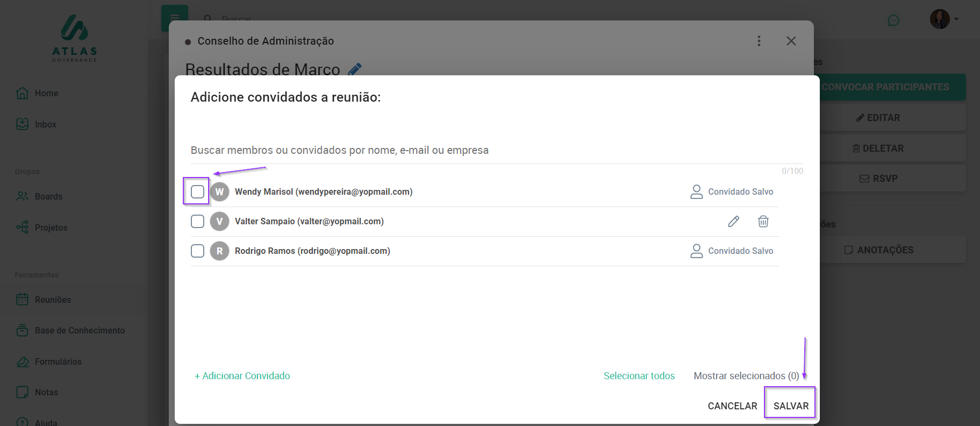Click the Reuniões calendar icon

[23, 300]
